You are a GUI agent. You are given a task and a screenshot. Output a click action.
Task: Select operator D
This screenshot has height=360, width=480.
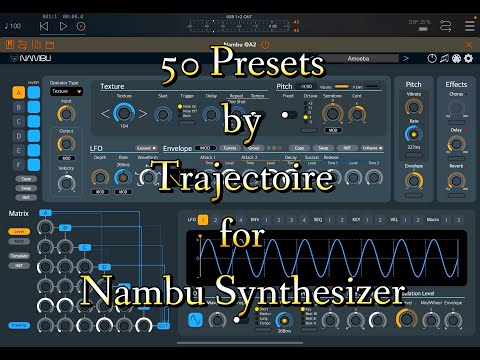(x=19, y=136)
